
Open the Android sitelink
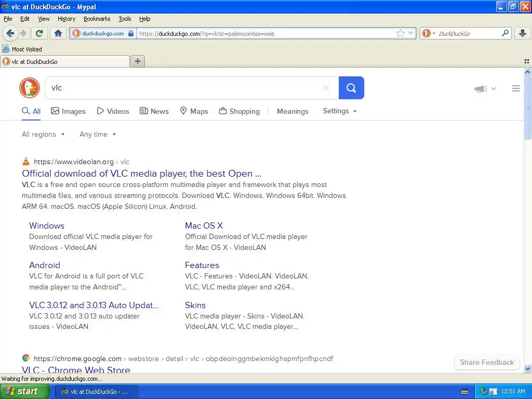click(x=45, y=265)
